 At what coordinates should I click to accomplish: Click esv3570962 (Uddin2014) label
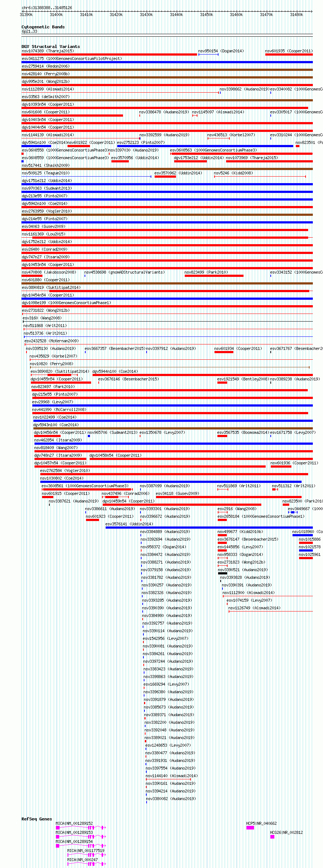click(x=178, y=173)
